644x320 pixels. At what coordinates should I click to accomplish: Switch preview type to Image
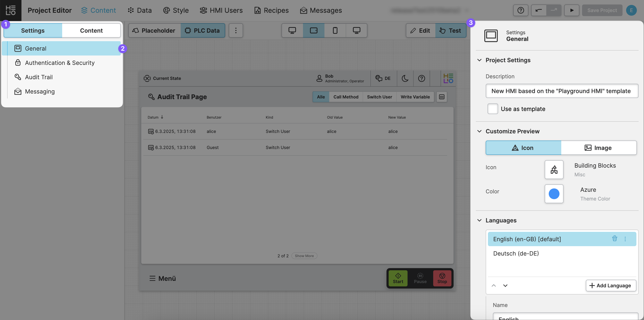pyautogui.click(x=599, y=148)
